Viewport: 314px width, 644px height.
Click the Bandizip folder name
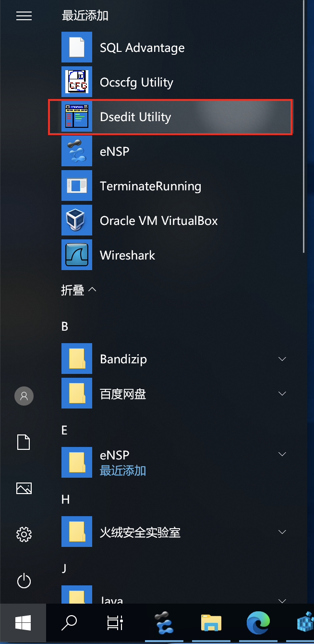123,359
